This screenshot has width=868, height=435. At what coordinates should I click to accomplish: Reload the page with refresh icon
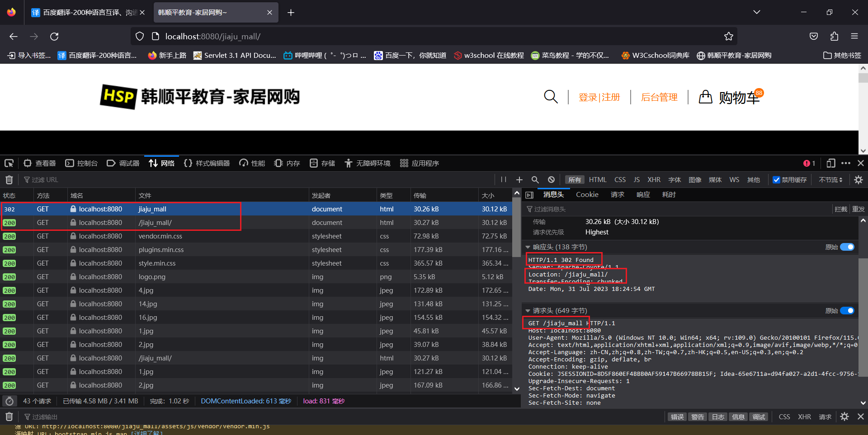[x=54, y=37]
